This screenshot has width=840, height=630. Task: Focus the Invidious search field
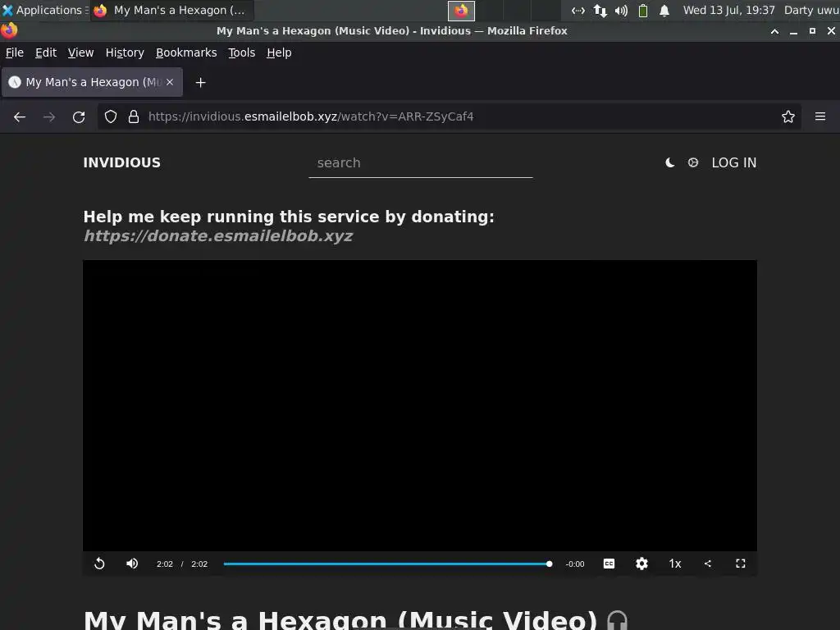[x=421, y=163]
